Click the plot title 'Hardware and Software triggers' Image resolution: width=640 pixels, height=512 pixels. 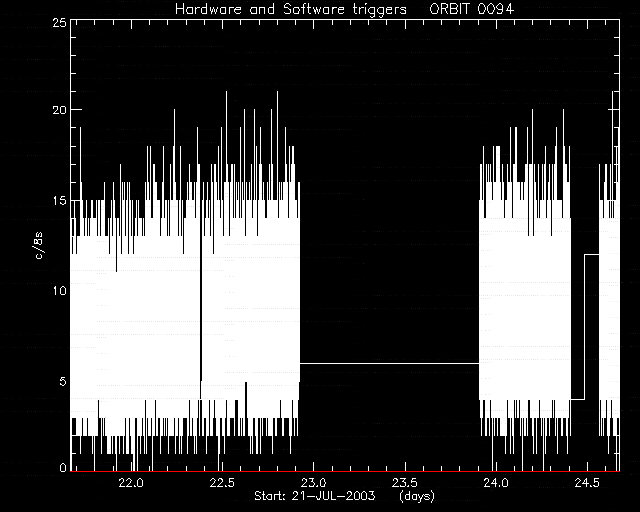[x=291, y=9]
